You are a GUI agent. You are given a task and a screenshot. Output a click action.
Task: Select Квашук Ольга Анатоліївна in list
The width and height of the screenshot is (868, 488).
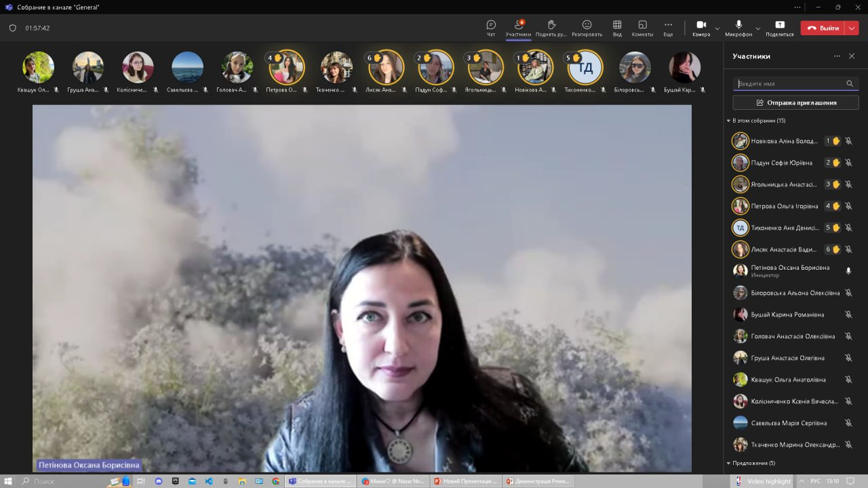tap(793, 380)
